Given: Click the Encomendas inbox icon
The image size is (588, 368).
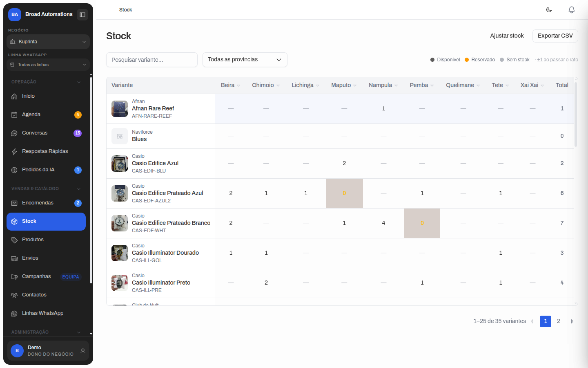Looking at the screenshot, I should 14,203.
